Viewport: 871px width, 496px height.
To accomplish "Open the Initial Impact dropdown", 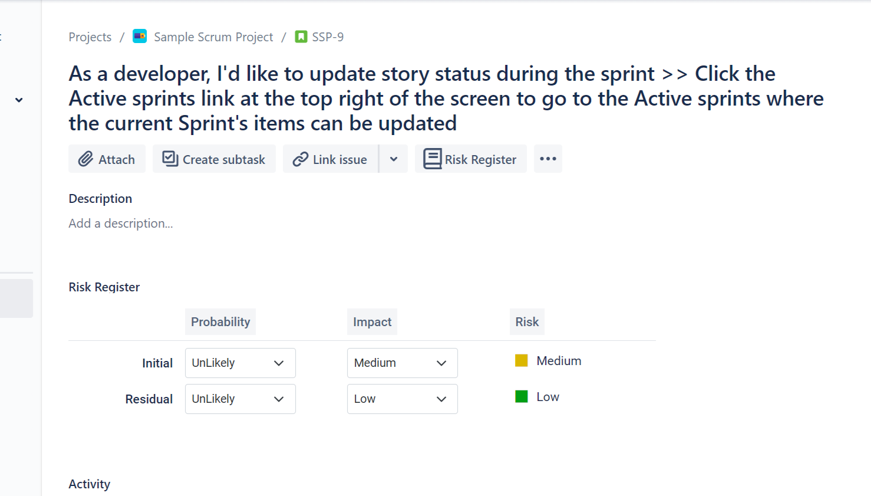I will 402,363.
